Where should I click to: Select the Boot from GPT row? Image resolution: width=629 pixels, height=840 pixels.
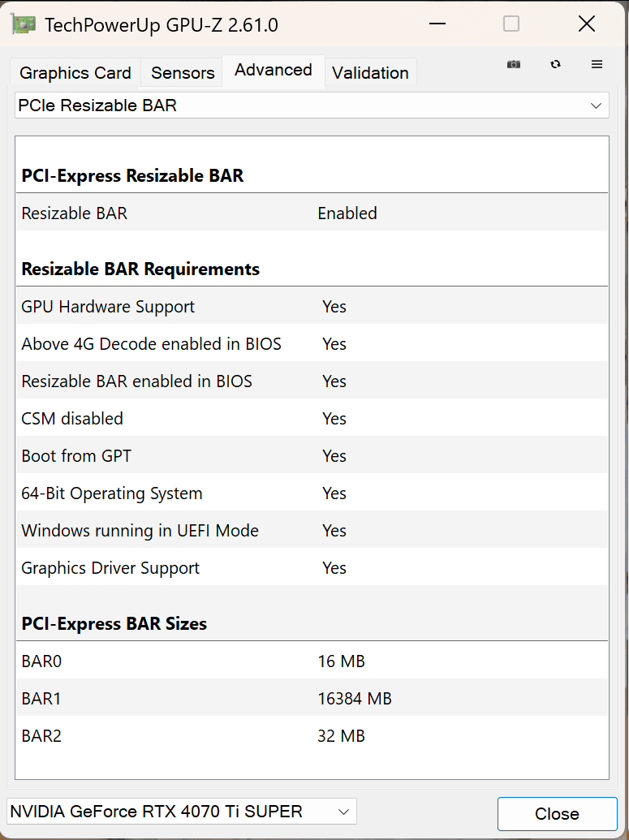tap(312, 456)
